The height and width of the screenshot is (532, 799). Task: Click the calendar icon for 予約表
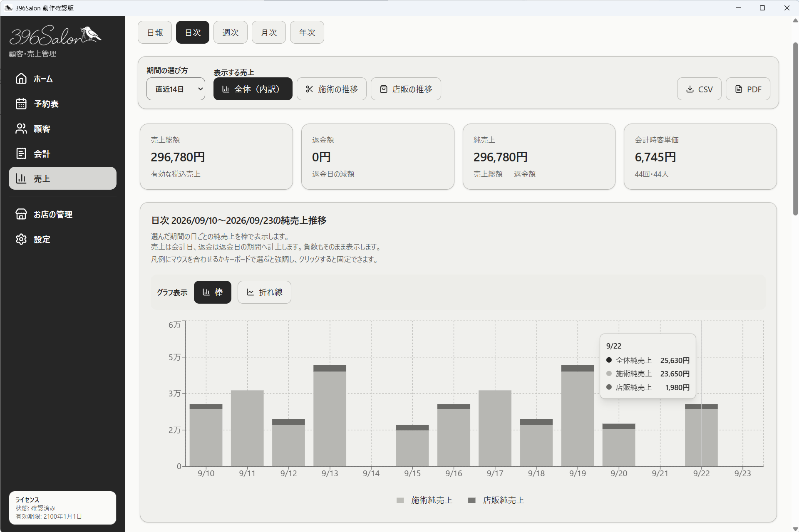click(x=21, y=104)
